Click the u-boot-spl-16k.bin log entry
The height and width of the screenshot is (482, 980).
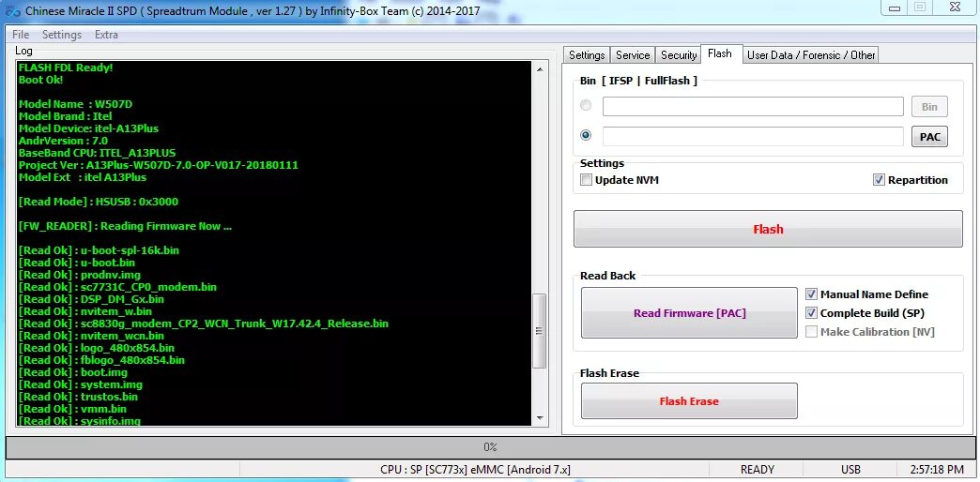pos(99,250)
